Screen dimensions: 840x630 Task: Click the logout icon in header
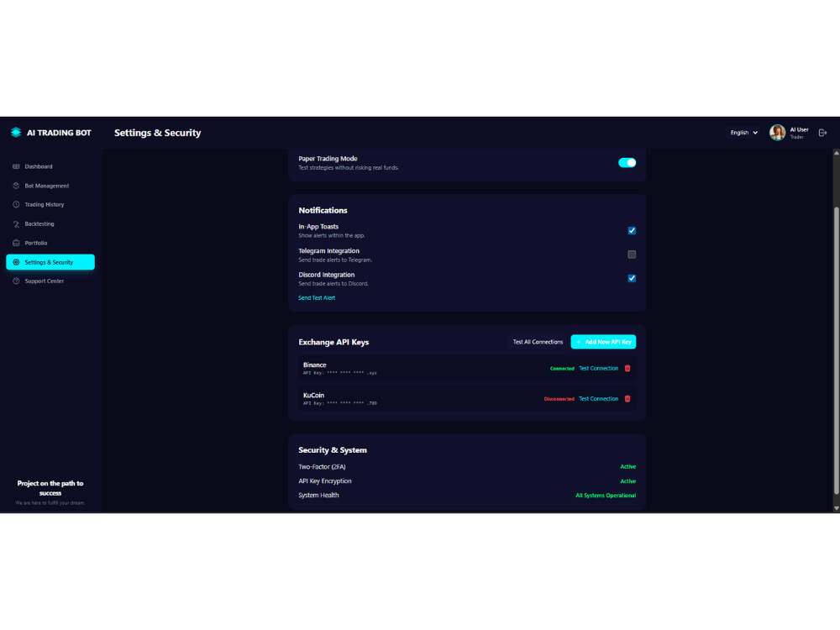click(822, 133)
